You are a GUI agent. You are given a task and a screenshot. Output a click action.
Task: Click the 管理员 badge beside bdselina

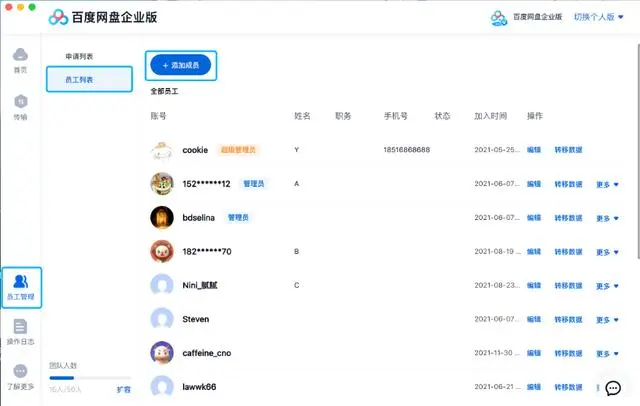pos(238,217)
